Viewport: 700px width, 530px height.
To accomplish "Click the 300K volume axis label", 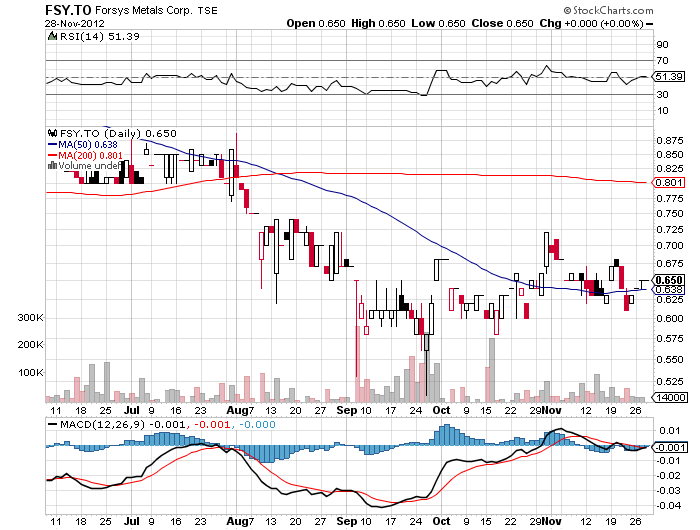I will [30, 318].
